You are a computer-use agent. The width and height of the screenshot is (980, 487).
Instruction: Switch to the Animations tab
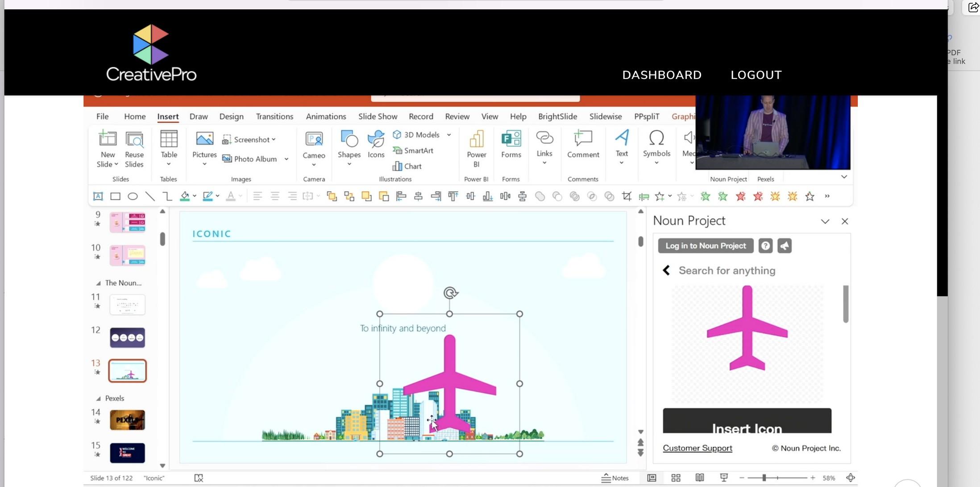tap(325, 116)
